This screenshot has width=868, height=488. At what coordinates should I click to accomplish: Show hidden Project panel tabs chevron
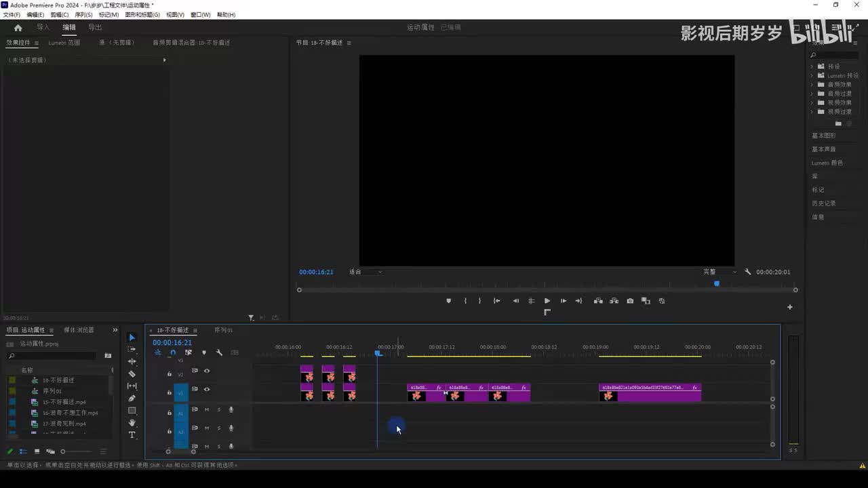click(115, 330)
